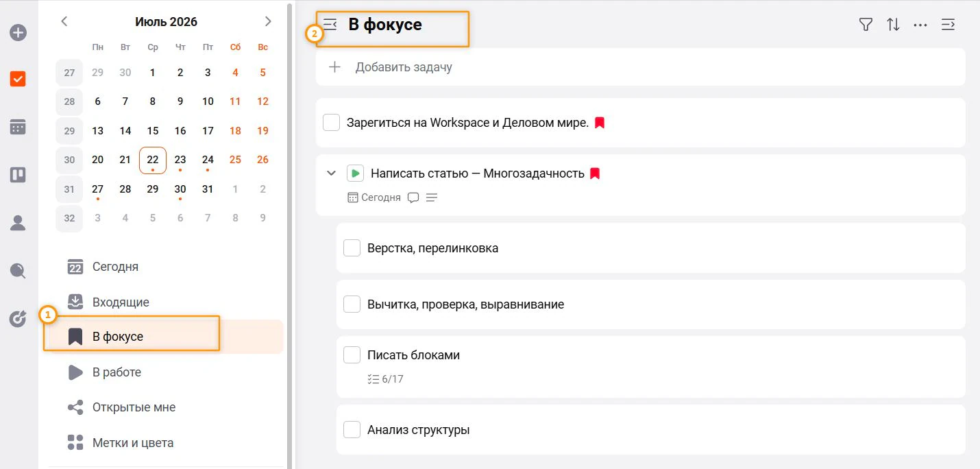
Task: Open comment bubble icon under Написать статью
Action: click(413, 197)
